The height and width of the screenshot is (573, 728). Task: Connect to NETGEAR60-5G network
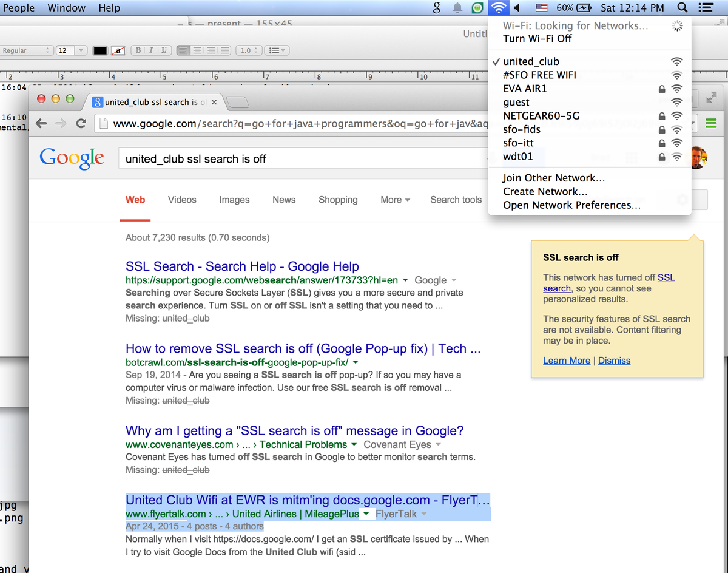point(590,115)
